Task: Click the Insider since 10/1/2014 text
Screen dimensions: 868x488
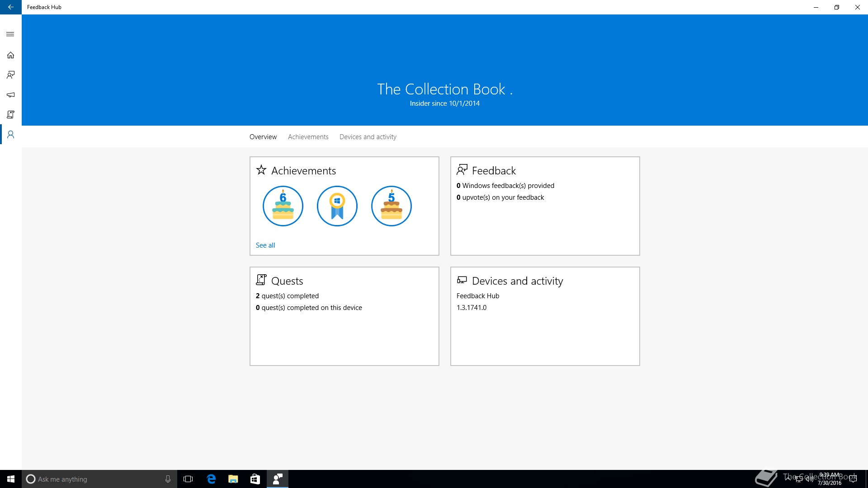Action: (x=445, y=103)
